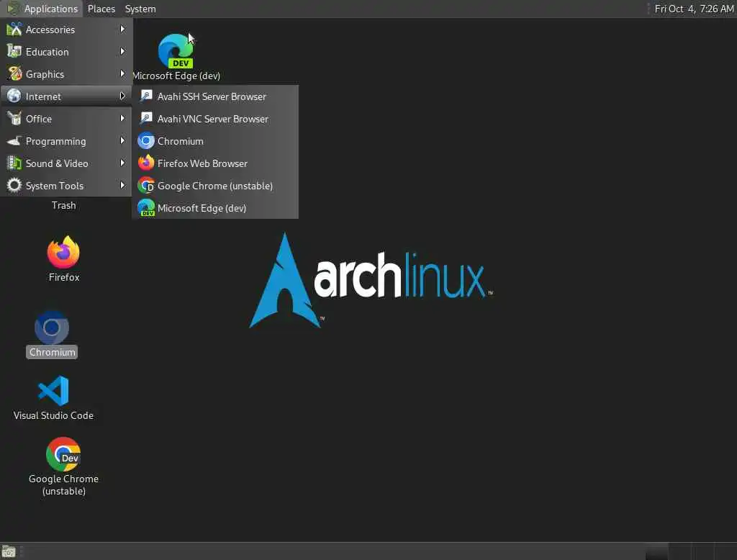
Task: Click the Visual Studio Code label text
Action: [53, 415]
